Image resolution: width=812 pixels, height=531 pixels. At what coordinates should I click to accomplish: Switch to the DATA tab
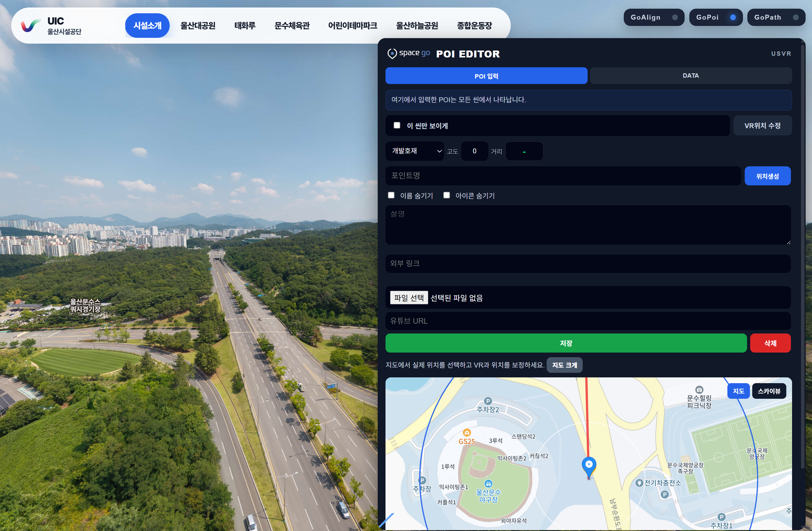click(x=690, y=76)
